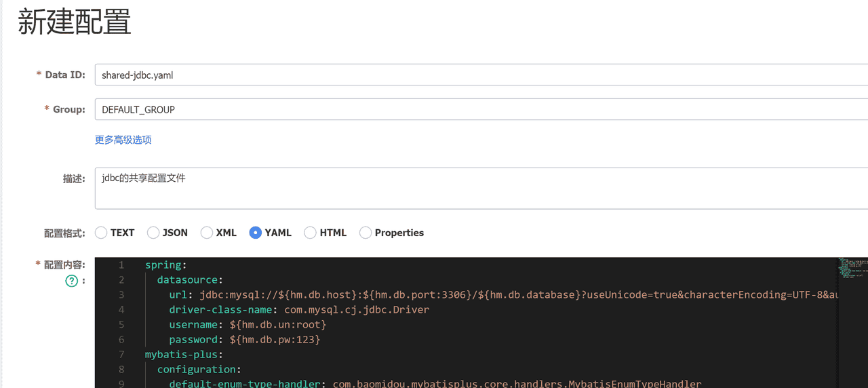Screen dimensions: 868x388
Task: Place cursor on the username line
Action: 248,325
